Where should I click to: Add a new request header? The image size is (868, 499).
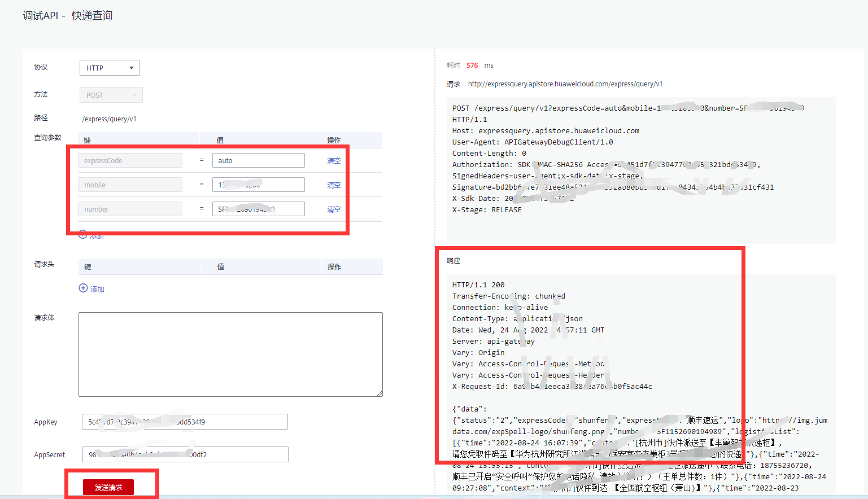click(x=91, y=288)
